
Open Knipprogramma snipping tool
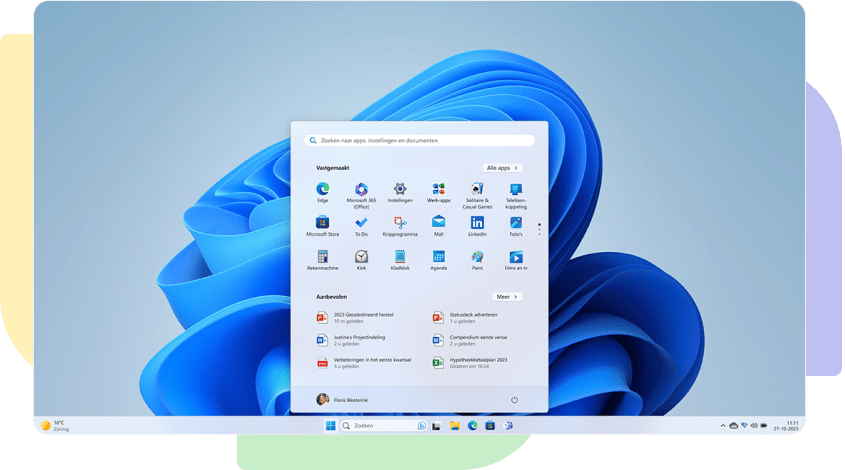click(400, 226)
